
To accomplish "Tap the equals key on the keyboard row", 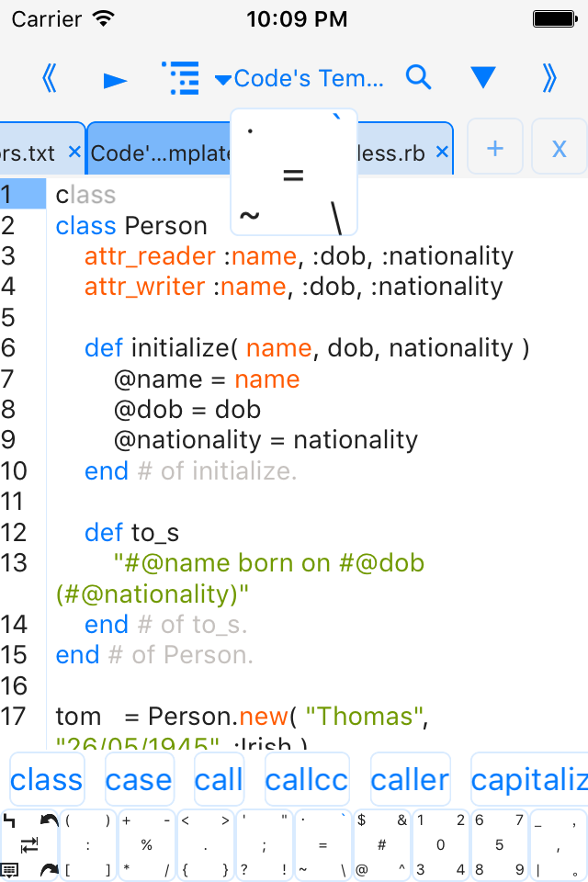I will point(323,845).
